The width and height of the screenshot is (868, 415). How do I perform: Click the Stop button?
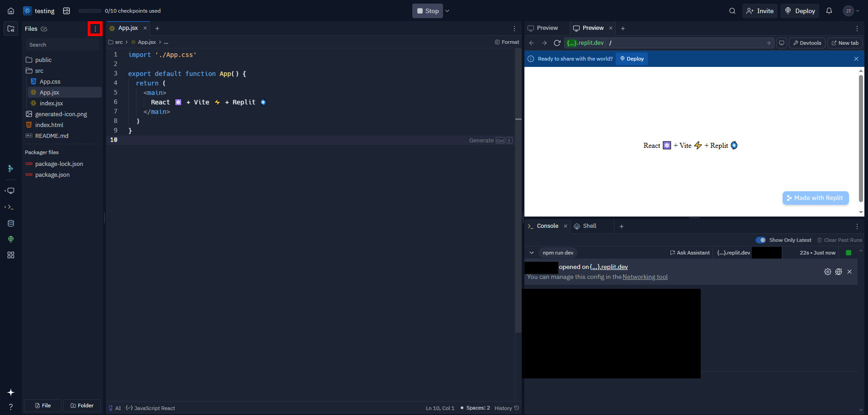[427, 11]
